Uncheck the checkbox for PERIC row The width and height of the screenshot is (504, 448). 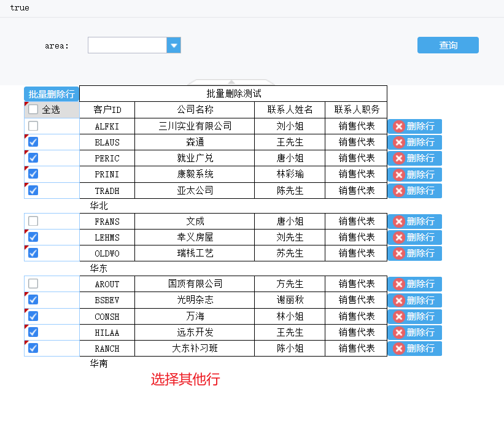(33, 158)
